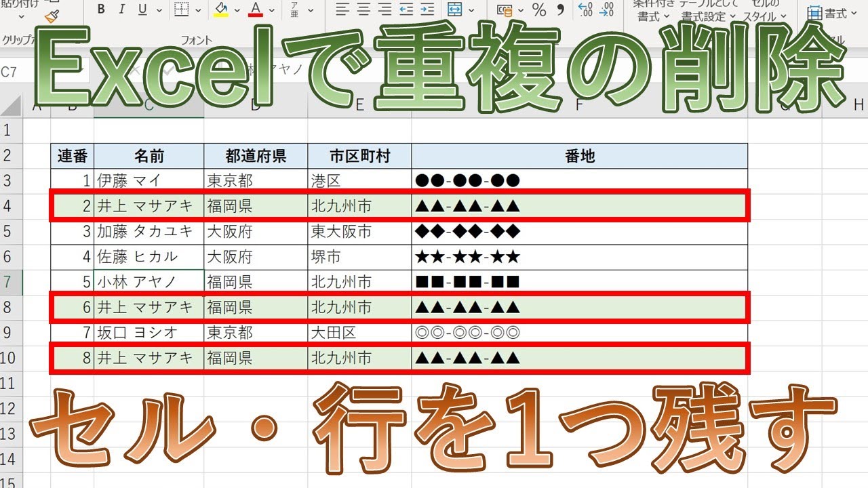
Task: Apply borders with the Borders icon
Action: click(182, 9)
